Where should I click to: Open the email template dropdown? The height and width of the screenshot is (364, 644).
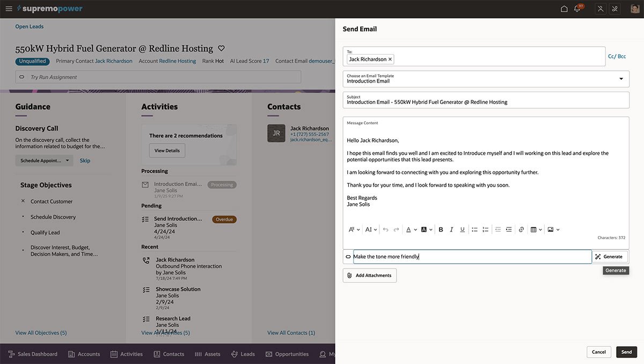(621, 79)
